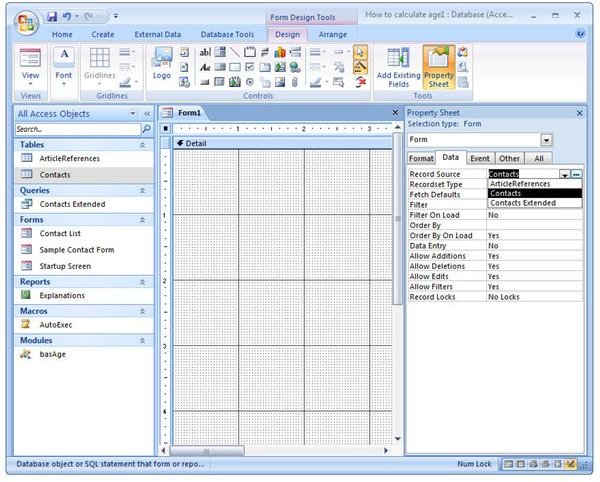Click the Label (Aa) control icon
This screenshot has height=482, width=600.
[x=205, y=68]
